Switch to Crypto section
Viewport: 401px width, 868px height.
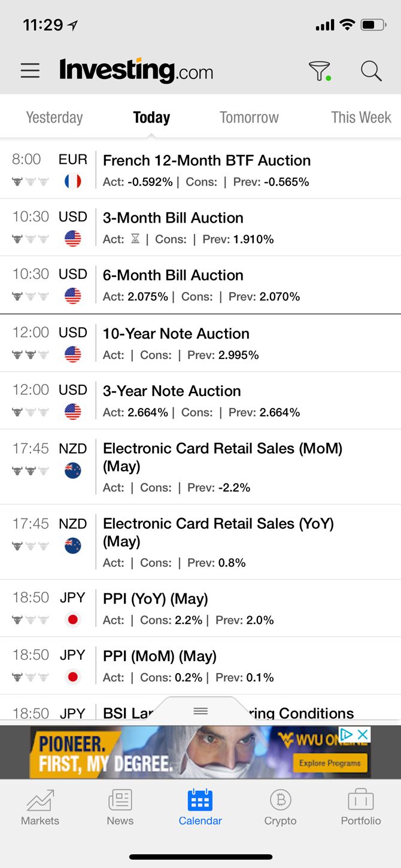coord(280,808)
